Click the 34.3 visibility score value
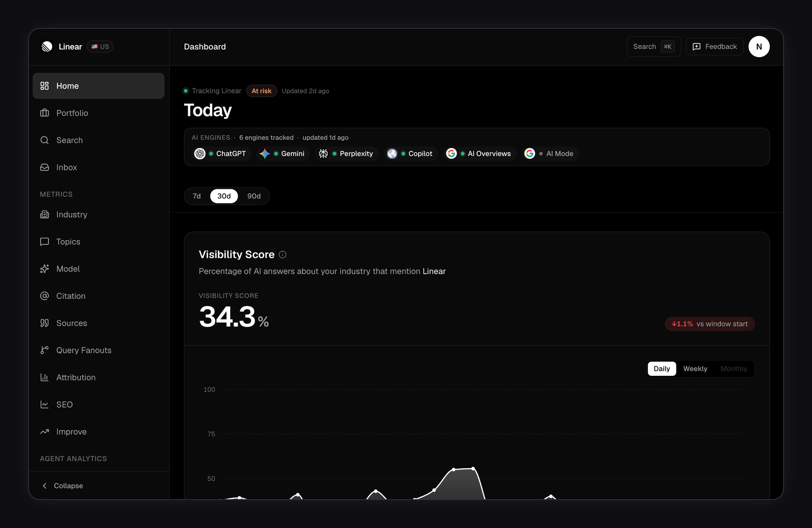 (x=227, y=316)
